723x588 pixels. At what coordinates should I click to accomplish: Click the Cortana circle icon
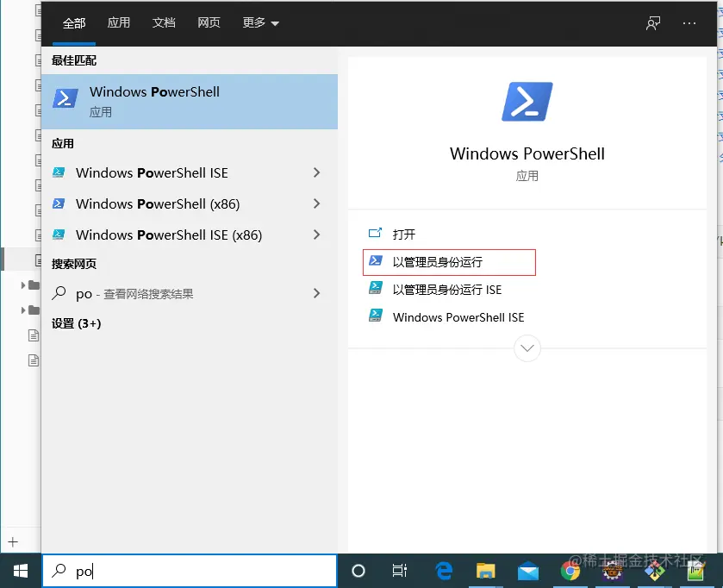358,571
